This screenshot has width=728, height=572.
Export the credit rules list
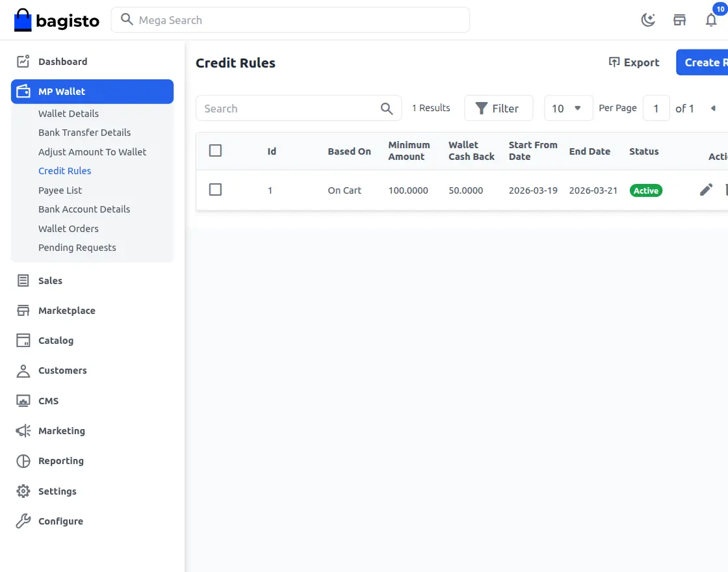[x=634, y=62]
